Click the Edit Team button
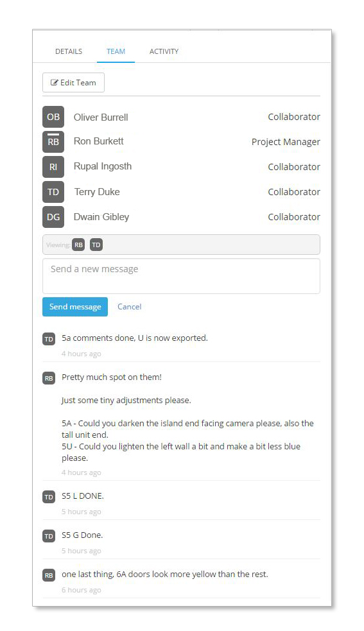Image resolution: width=364 pixels, height=631 pixels. click(73, 83)
